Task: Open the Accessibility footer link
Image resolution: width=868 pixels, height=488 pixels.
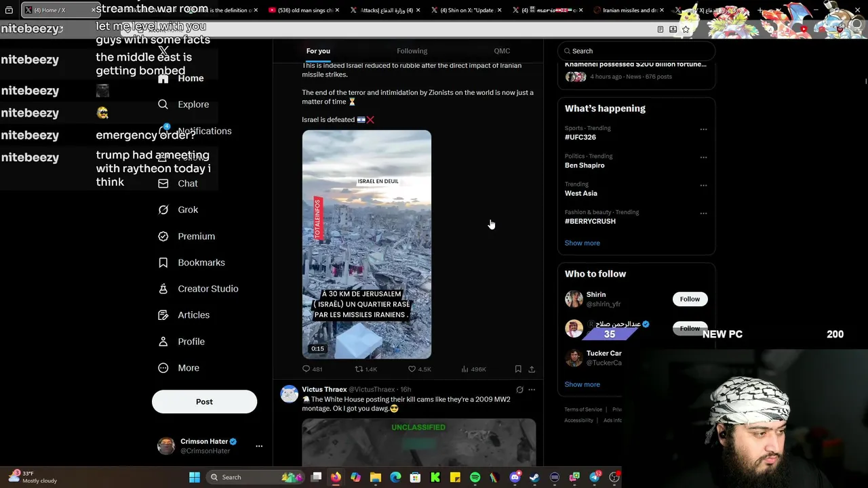Action: pyautogui.click(x=578, y=420)
